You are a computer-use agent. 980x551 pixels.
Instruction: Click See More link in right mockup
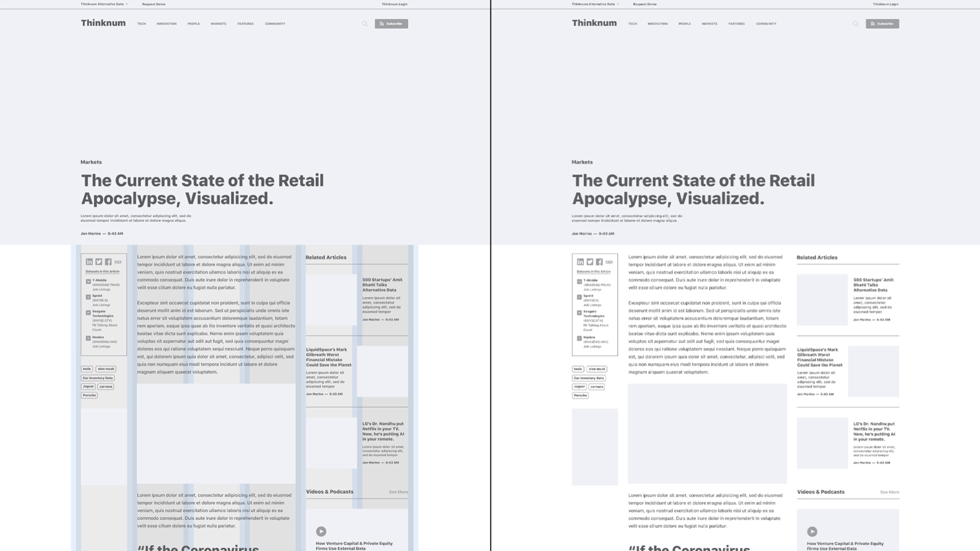point(890,492)
